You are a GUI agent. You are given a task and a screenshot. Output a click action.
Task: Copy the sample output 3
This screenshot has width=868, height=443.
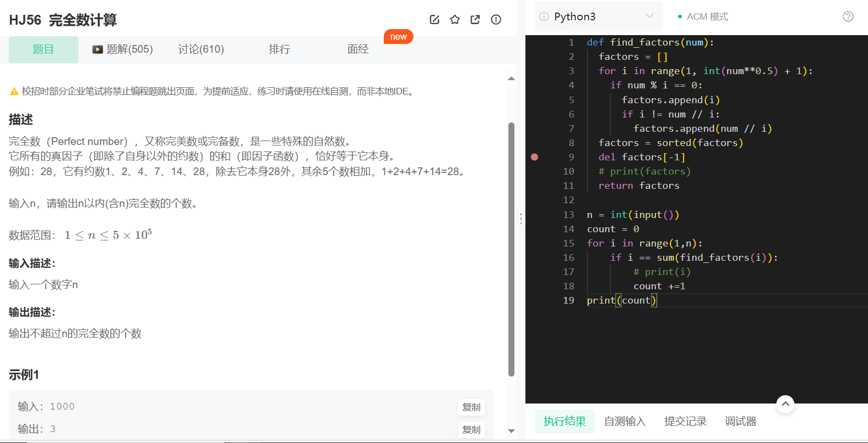point(471,429)
